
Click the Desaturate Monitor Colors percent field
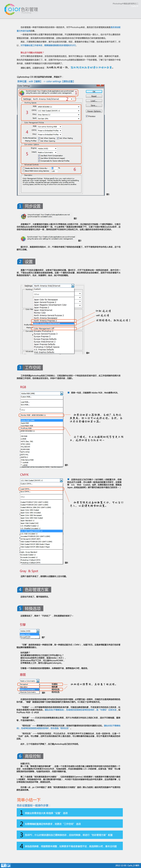pyautogui.click(x=54, y=168)
